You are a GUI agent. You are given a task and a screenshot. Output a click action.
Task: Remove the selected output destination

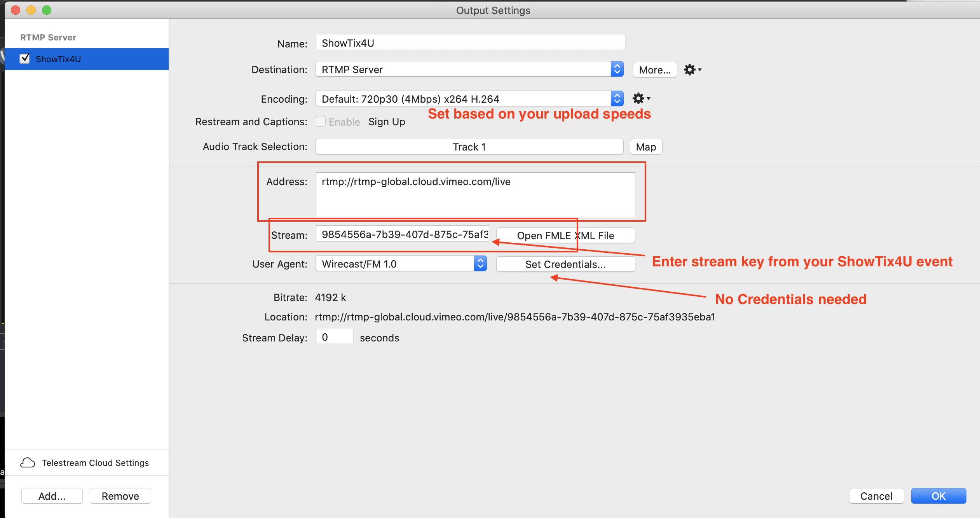click(x=120, y=496)
